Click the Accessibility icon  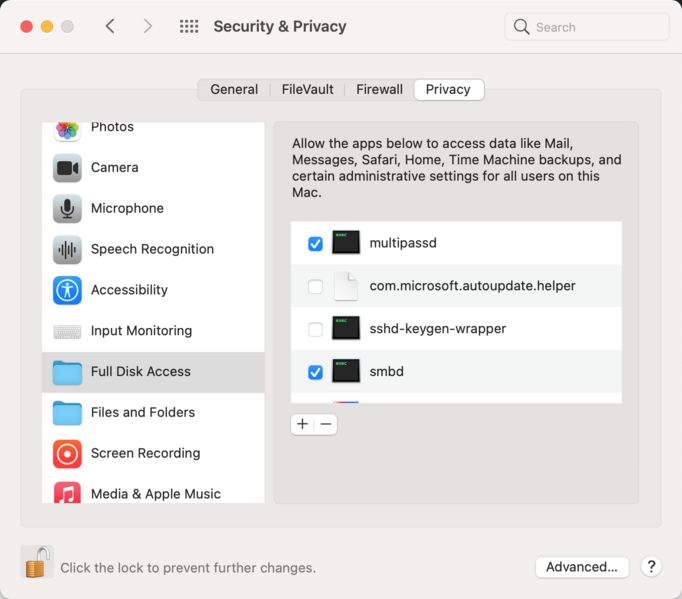click(x=67, y=291)
